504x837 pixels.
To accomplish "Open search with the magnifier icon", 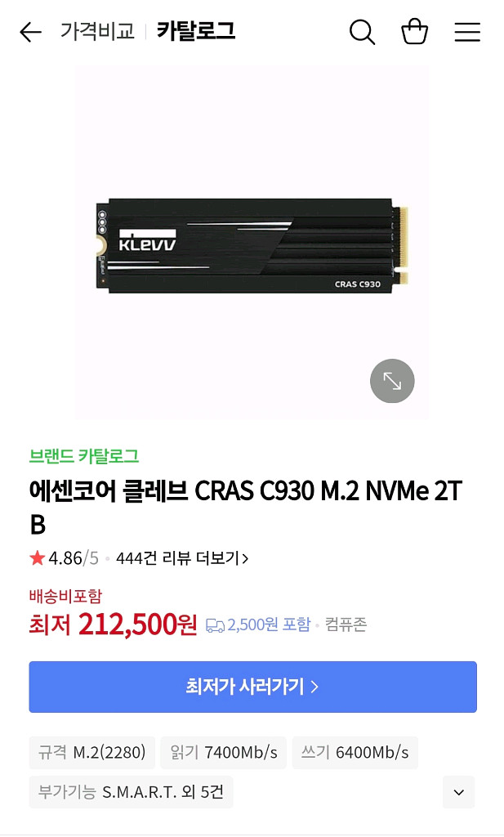I will tap(362, 32).
